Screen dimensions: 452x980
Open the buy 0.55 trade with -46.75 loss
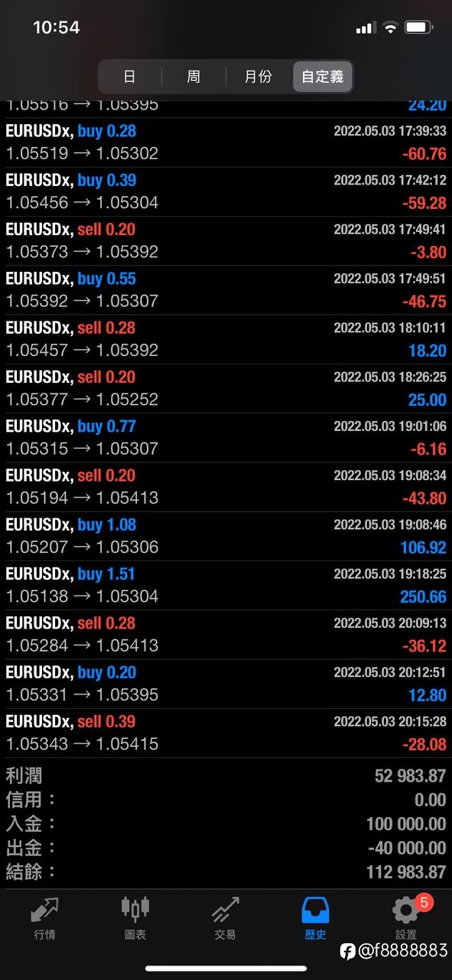(x=226, y=290)
